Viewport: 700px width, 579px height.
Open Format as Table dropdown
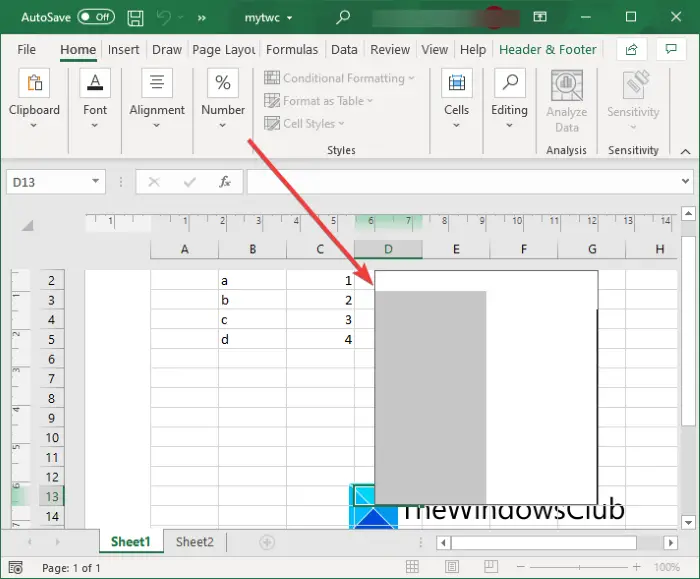tap(318, 101)
